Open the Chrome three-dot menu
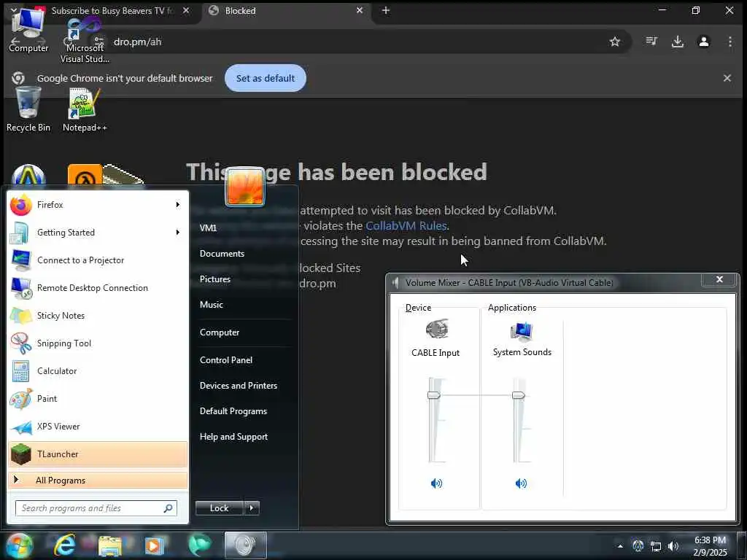The height and width of the screenshot is (560, 747). (x=729, y=42)
